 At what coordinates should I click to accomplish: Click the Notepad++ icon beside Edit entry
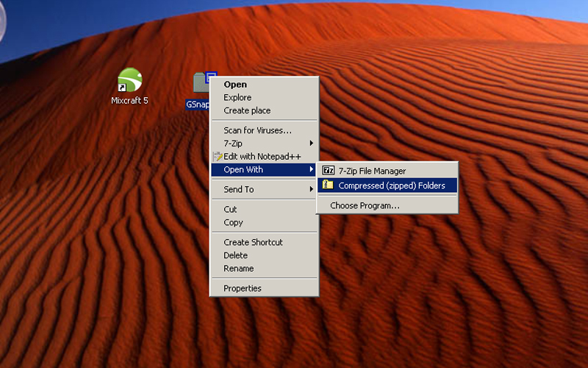pyautogui.click(x=217, y=156)
